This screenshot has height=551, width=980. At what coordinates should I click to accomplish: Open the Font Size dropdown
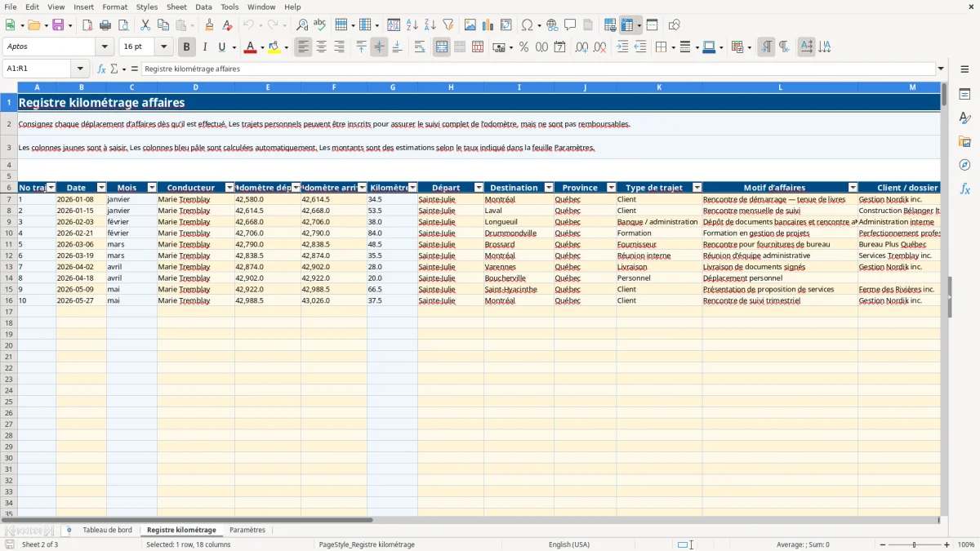163,47
